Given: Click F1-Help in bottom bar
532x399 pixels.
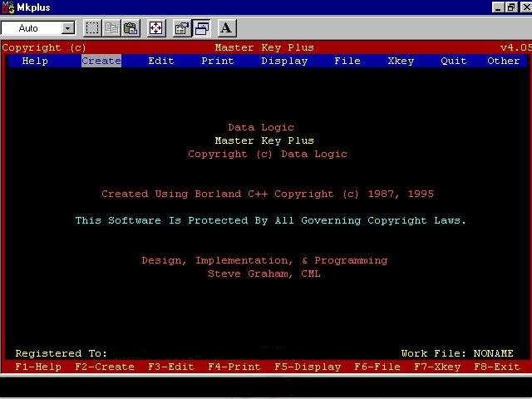Looking at the screenshot, I should 38,367.
